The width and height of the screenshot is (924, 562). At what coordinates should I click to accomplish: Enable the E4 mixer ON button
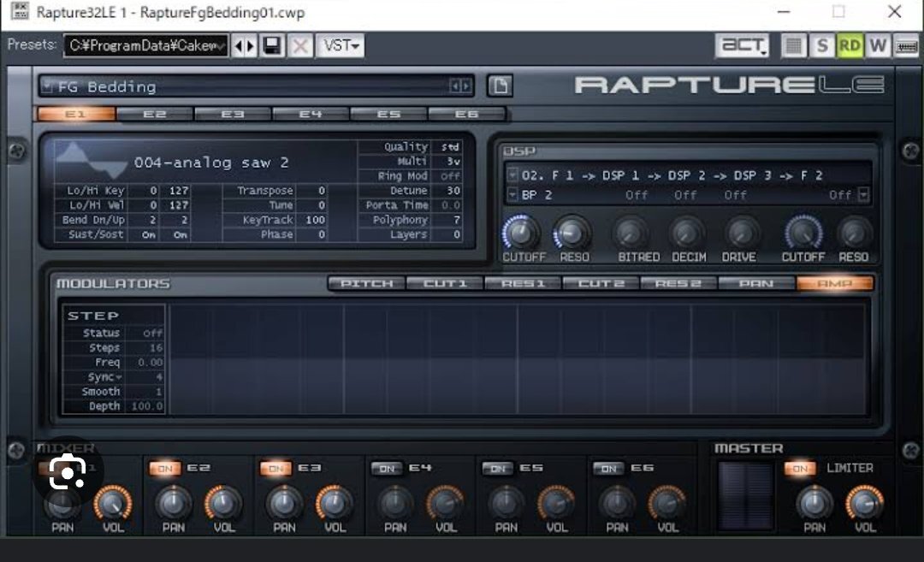(x=387, y=469)
